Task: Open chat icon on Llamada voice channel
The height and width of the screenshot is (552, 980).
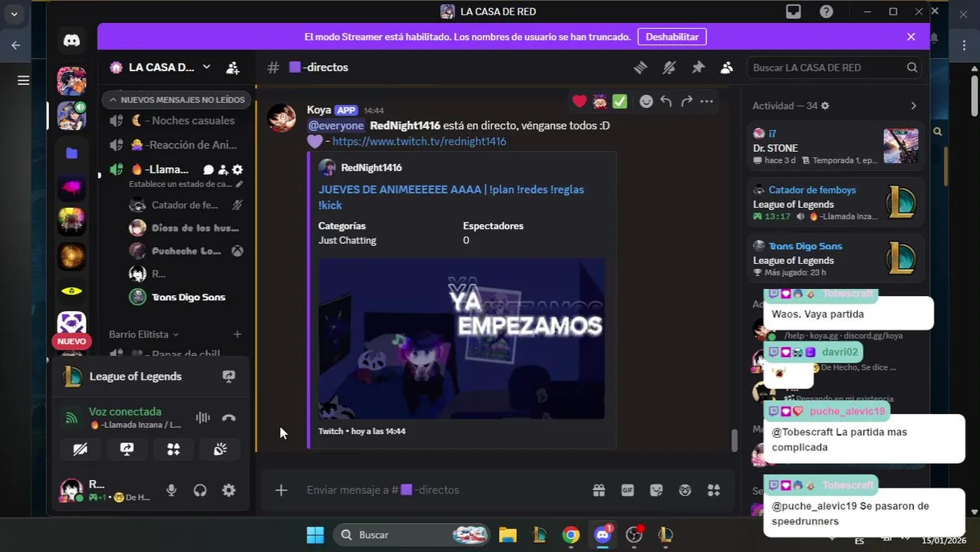Action: click(x=209, y=169)
